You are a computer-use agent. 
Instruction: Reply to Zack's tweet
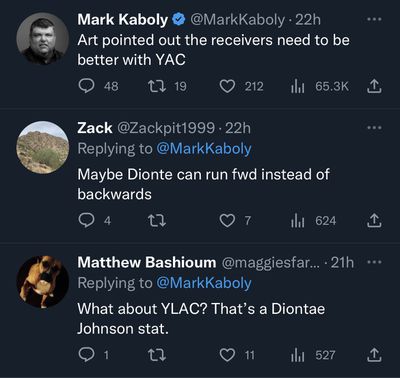pos(86,221)
